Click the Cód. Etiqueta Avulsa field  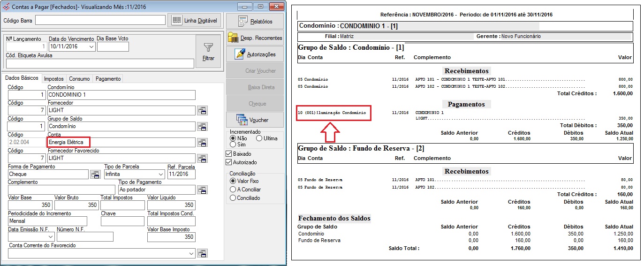[x=100, y=63]
